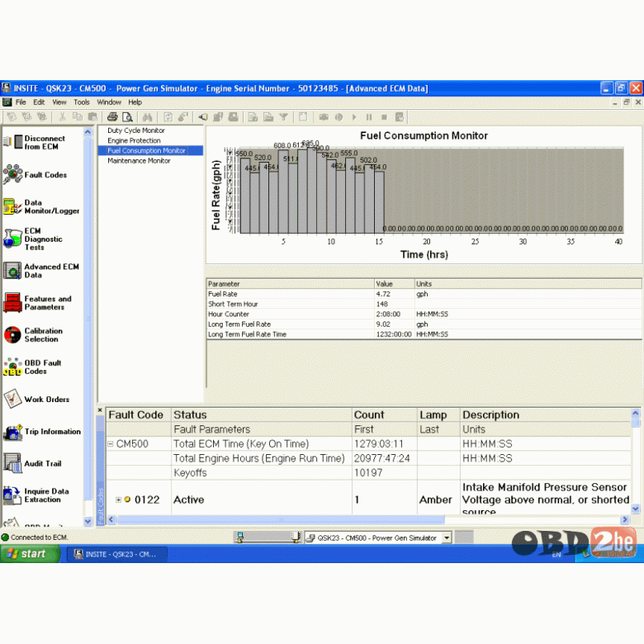Open the Help menu
This screenshot has width=644, height=644.
pos(135,102)
